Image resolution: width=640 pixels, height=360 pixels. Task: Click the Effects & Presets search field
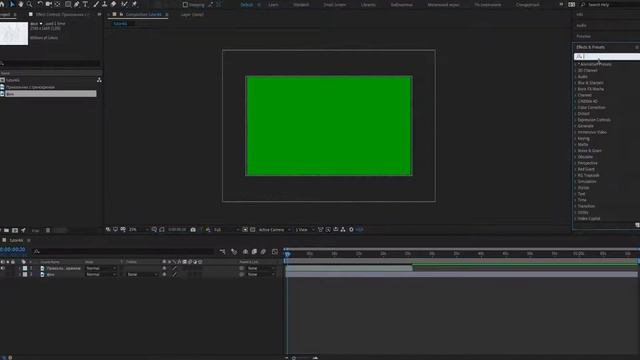point(607,56)
